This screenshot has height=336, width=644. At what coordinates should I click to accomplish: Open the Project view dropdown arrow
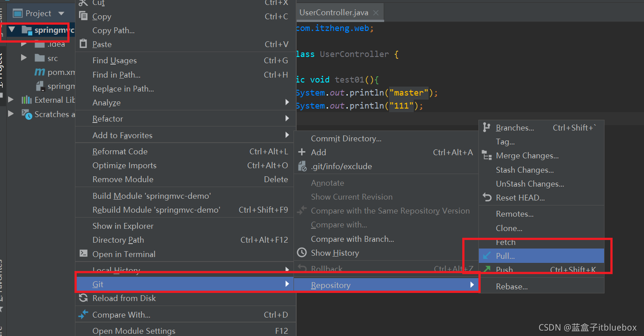(x=61, y=13)
